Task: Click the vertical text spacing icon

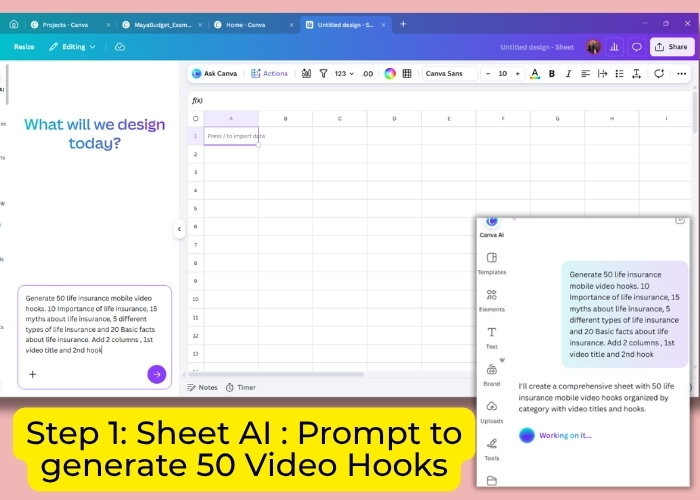Action: tap(637, 74)
